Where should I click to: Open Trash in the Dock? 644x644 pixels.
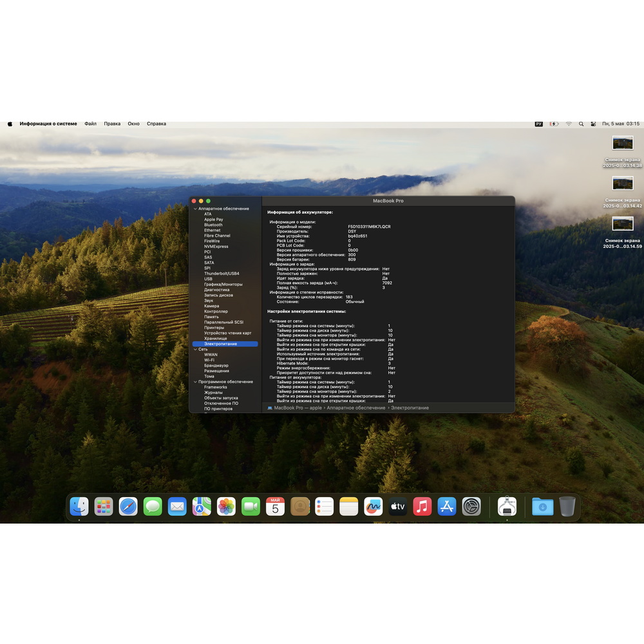(567, 506)
